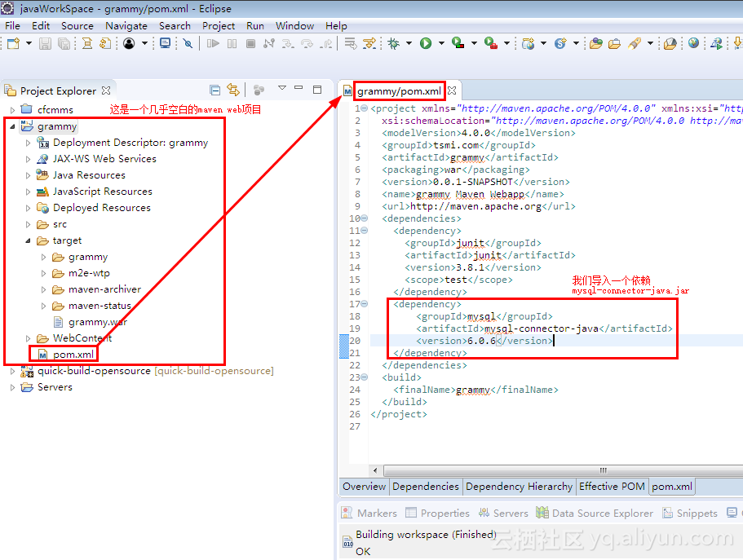Toggle Link with Editor in Project Explorer
Image resolution: width=743 pixels, height=560 pixels.
(x=233, y=90)
